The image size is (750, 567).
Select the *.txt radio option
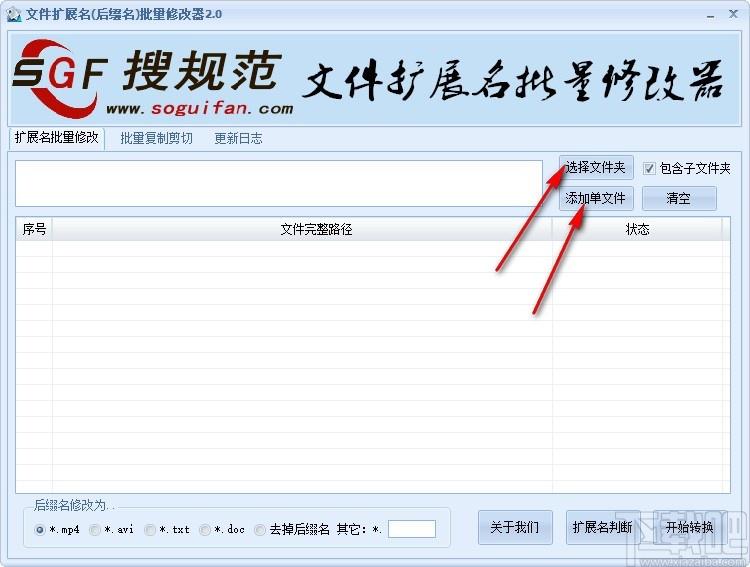(x=150, y=530)
